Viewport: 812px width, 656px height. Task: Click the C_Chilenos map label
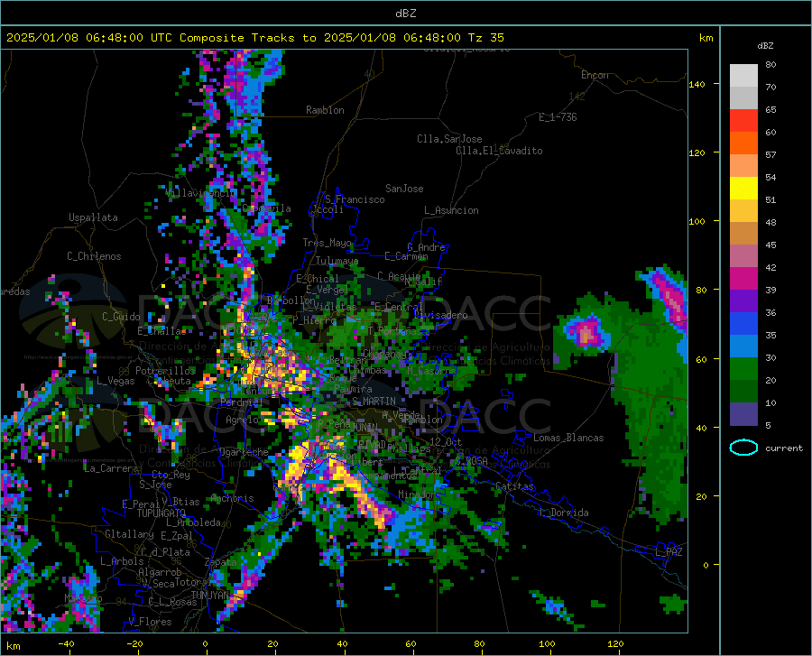94,256
